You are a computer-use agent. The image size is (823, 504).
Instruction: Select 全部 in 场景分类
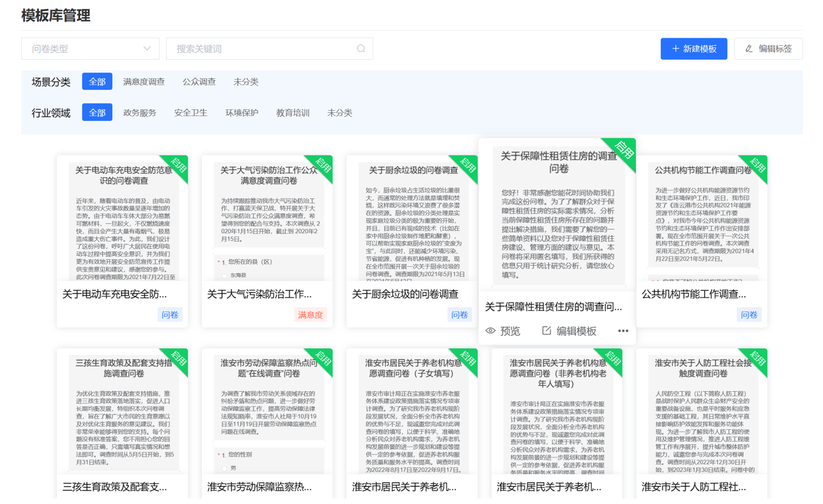[x=97, y=81]
